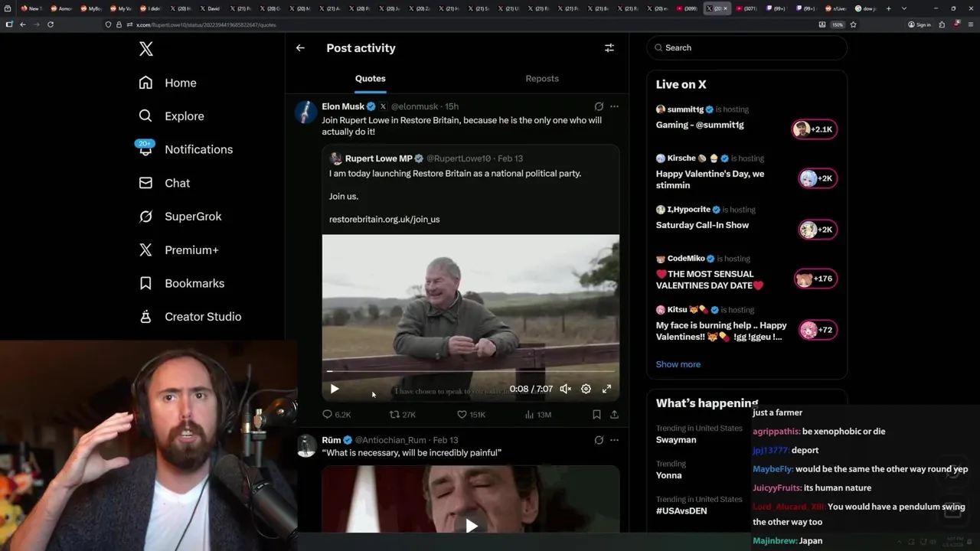Open the 150% zoom indicator
The width and height of the screenshot is (980, 551).
pos(838,24)
